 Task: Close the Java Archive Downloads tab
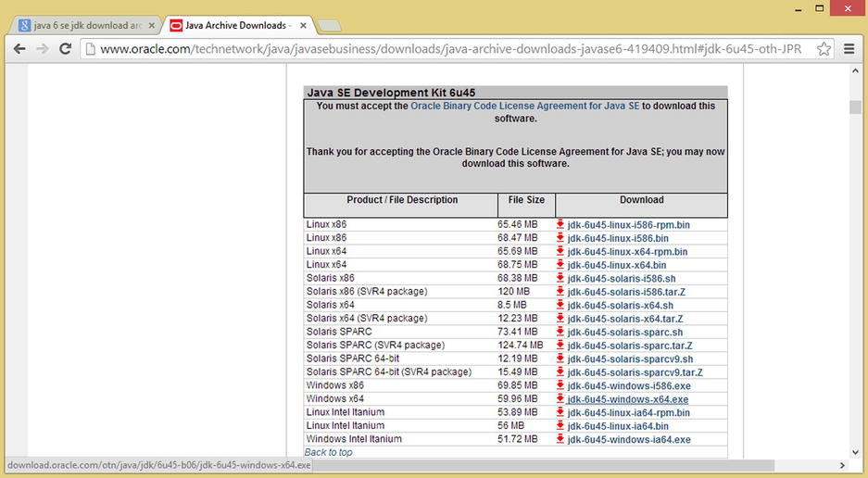[x=303, y=26]
